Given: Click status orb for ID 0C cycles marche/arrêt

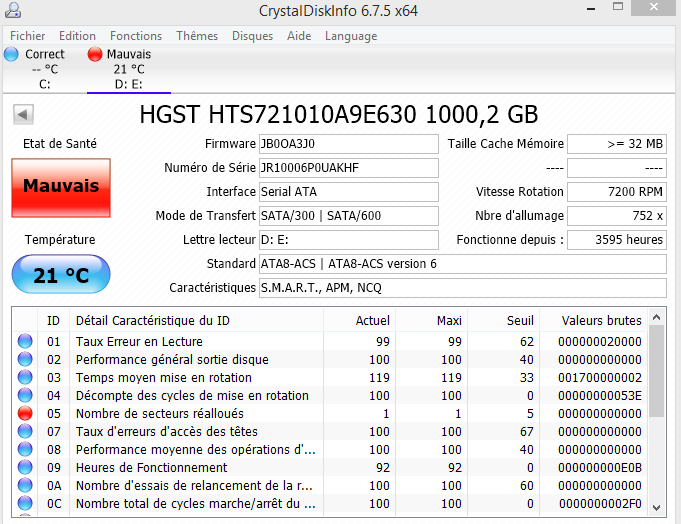Looking at the screenshot, I should [x=25, y=504].
